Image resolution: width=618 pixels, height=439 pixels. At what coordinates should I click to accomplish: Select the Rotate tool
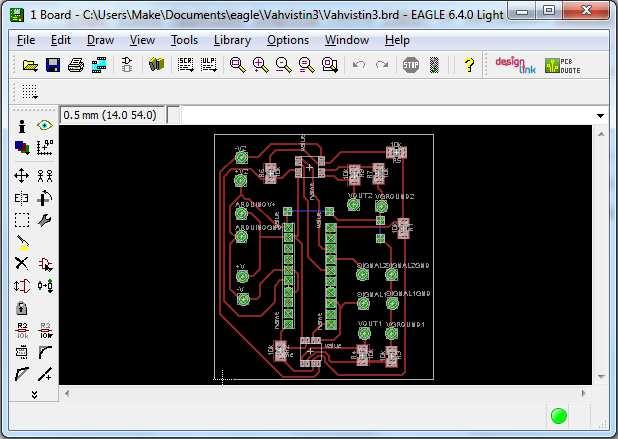45,198
